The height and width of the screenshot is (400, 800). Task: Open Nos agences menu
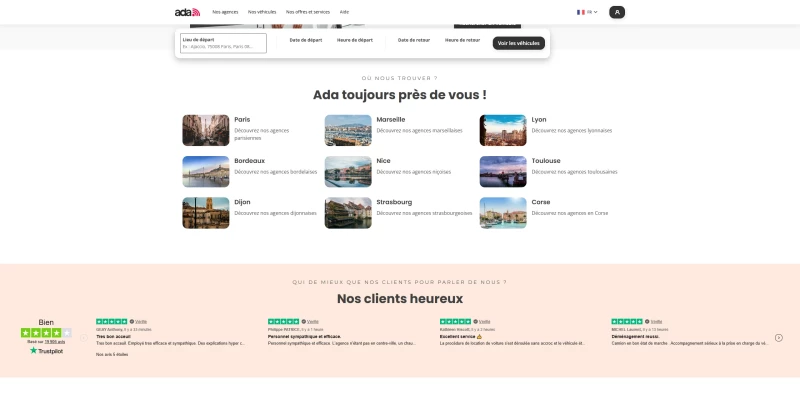(225, 12)
